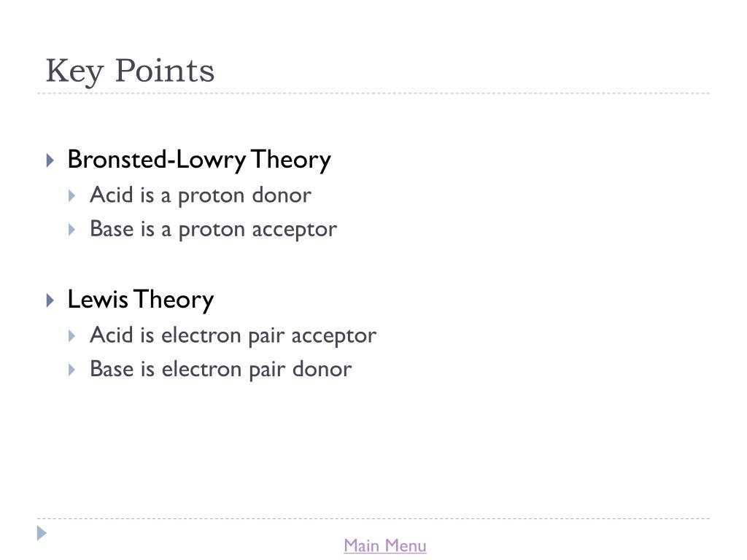Click arrow bullet beside Bronsted-Lowry Theory

coord(50,160)
